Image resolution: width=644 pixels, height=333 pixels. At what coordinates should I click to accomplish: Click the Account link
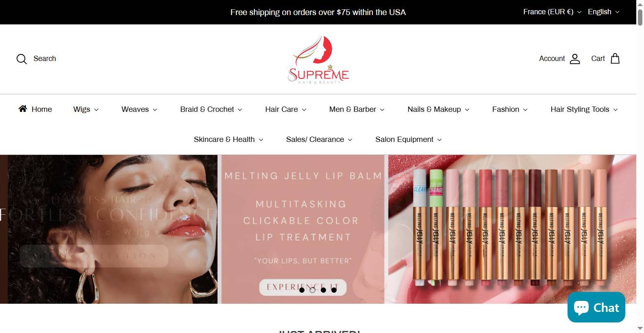[552, 59]
